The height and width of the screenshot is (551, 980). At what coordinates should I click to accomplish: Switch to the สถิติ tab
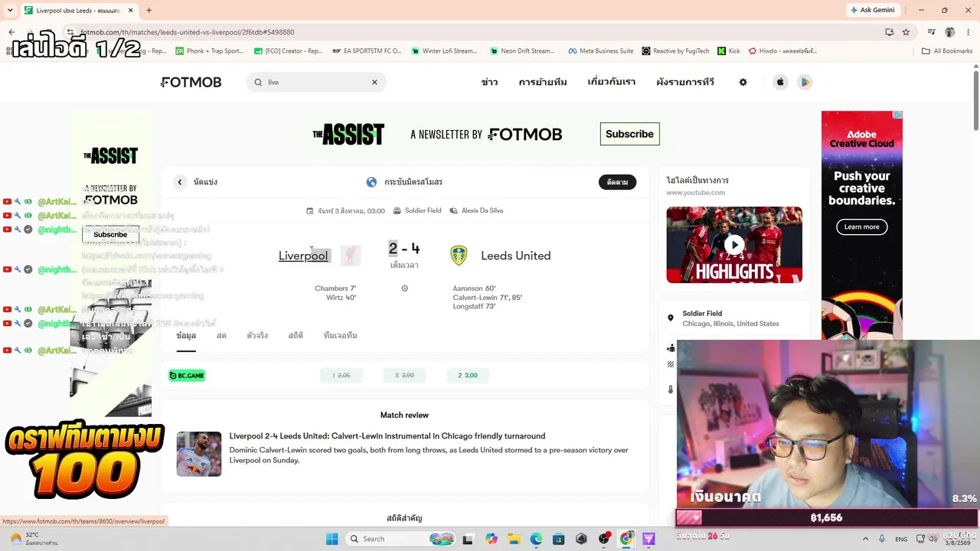tap(296, 336)
